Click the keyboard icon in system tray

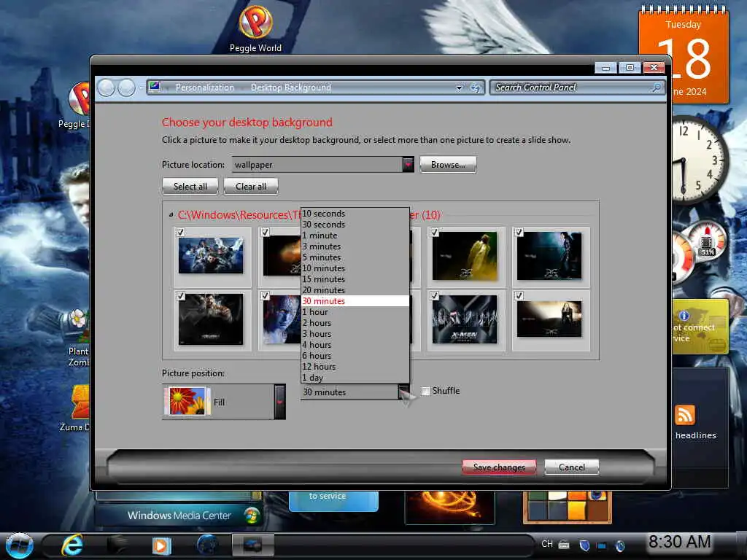pos(564,544)
